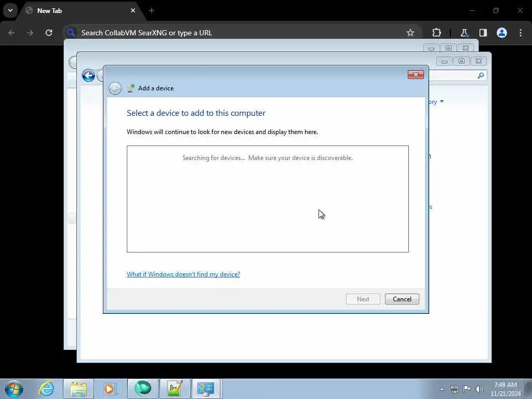532x399 pixels.
Task: Switch to Control Panel taskbar icon
Action: point(206,389)
